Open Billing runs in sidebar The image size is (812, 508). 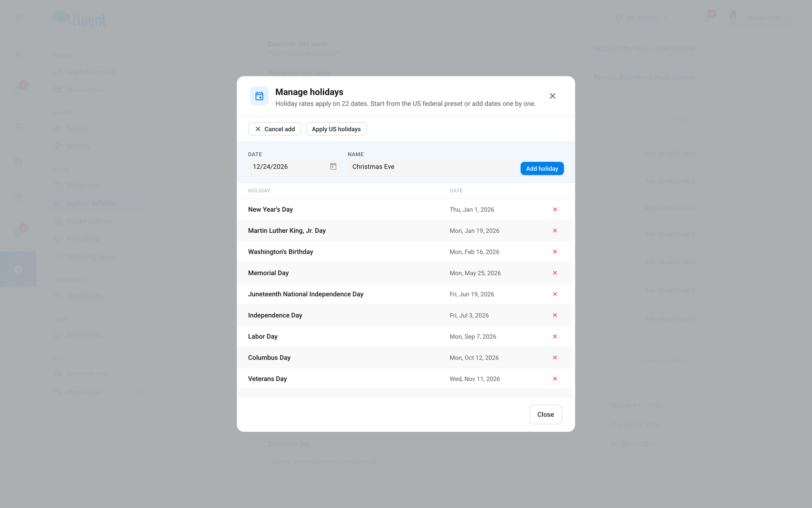83,185
